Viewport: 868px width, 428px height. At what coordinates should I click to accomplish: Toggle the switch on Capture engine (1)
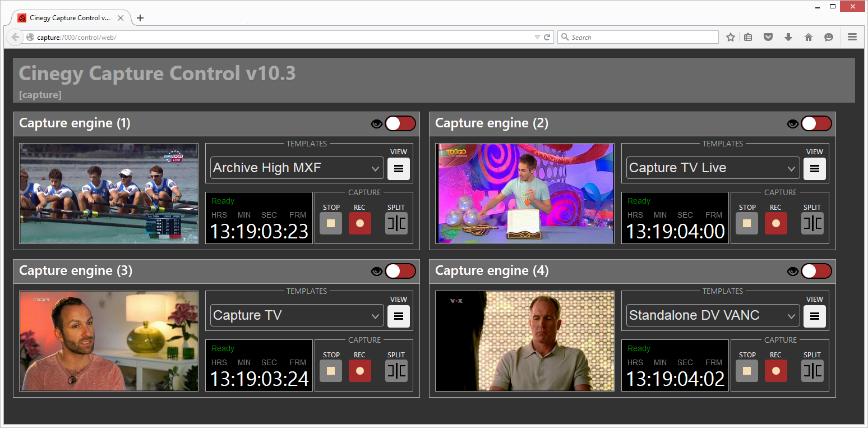pyautogui.click(x=400, y=123)
